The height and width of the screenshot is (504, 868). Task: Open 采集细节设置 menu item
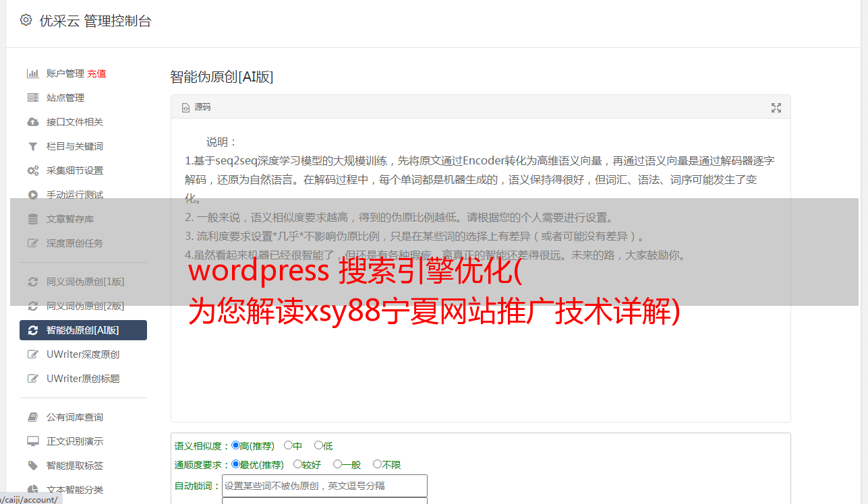(x=75, y=170)
